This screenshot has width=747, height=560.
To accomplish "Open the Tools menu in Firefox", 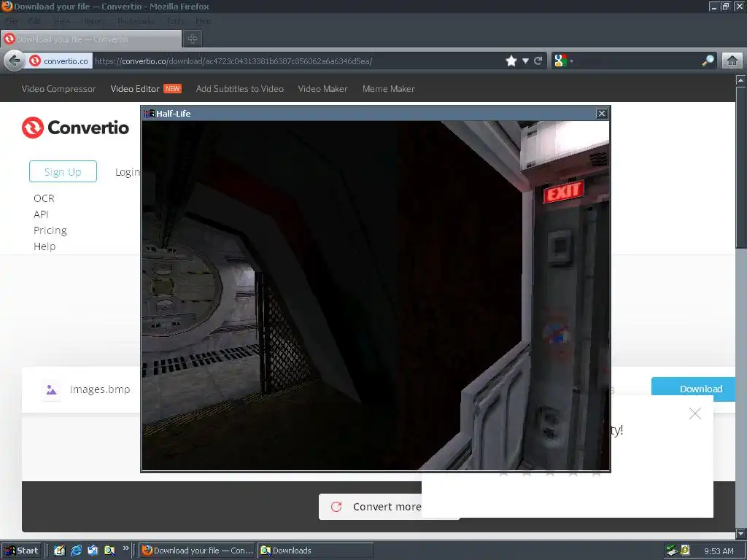I will coord(175,21).
